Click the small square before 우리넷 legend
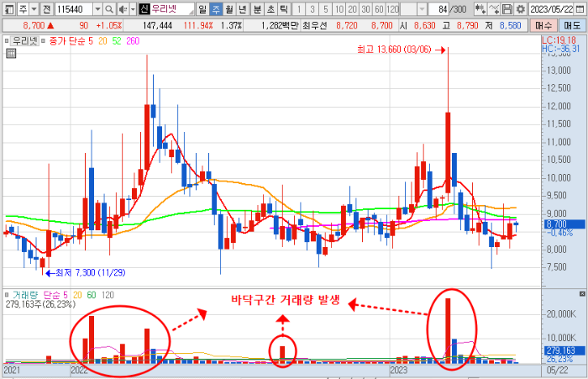588x379 pixels. pos(7,40)
